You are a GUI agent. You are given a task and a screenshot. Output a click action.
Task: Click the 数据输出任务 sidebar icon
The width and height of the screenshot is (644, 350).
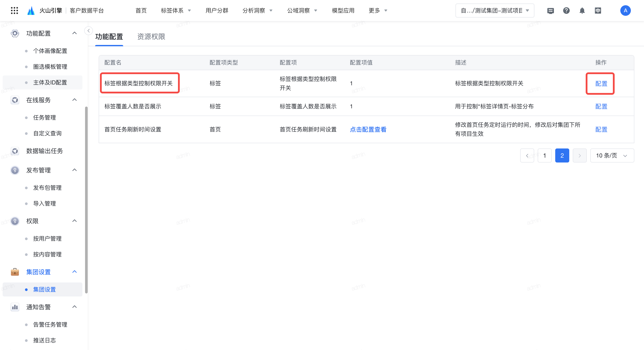coord(15,151)
